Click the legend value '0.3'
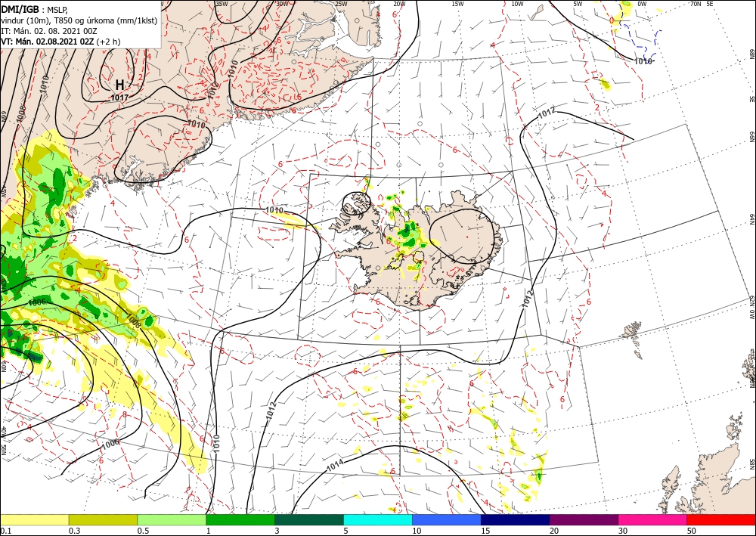The image size is (756, 536). (74, 531)
